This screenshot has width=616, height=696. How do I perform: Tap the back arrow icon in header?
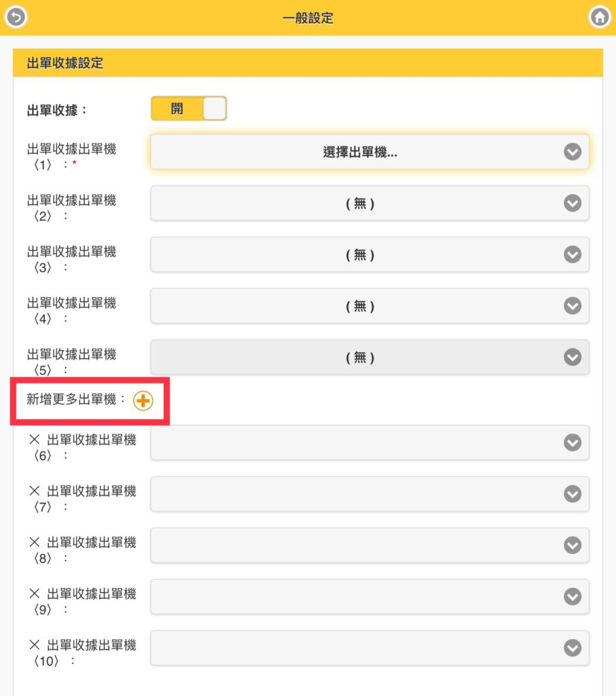[16, 17]
